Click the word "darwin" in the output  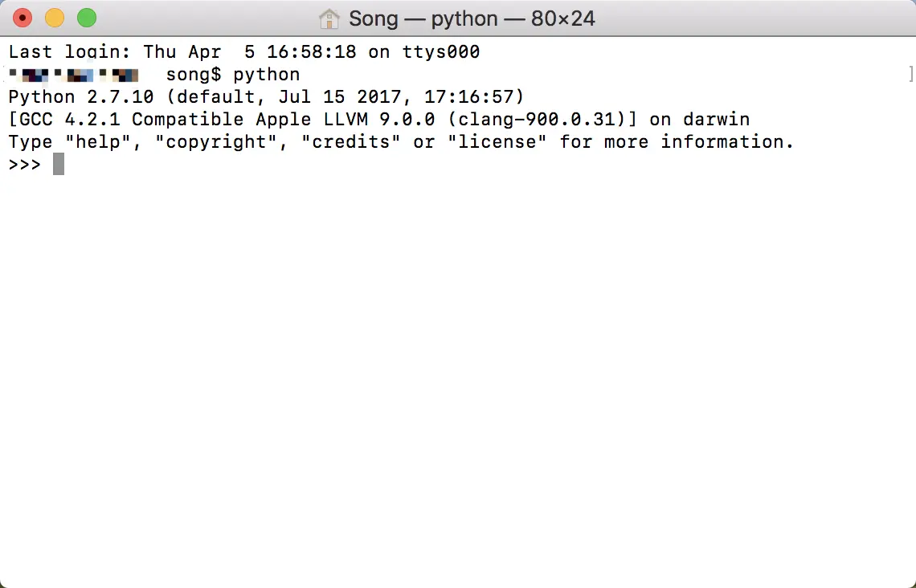pos(716,120)
